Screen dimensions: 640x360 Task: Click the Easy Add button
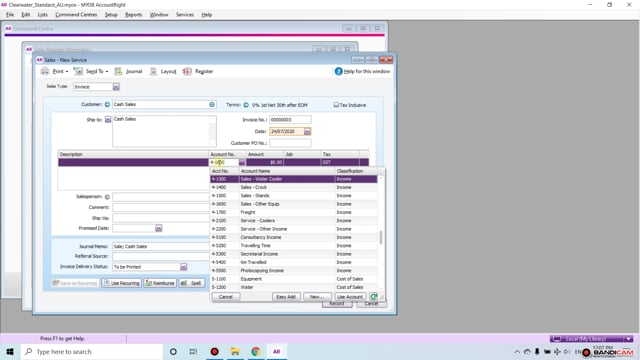(x=286, y=297)
